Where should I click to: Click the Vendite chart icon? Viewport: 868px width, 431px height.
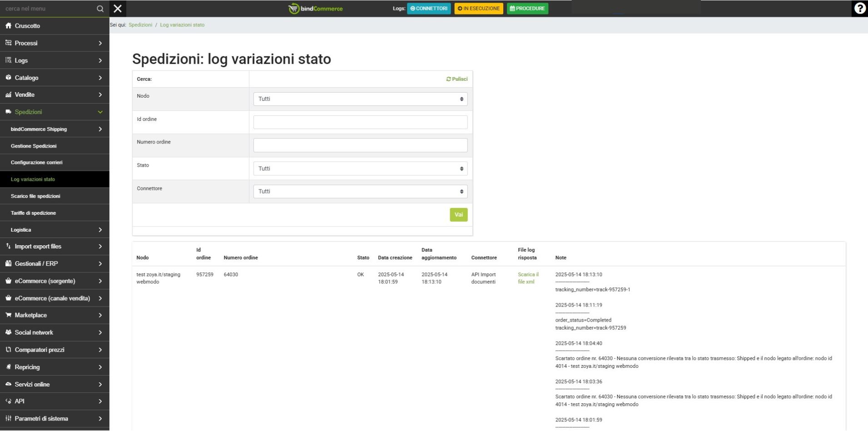8,95
